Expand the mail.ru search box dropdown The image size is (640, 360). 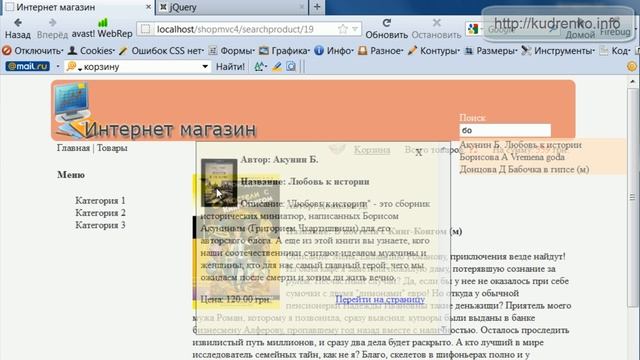click(205, 67)
